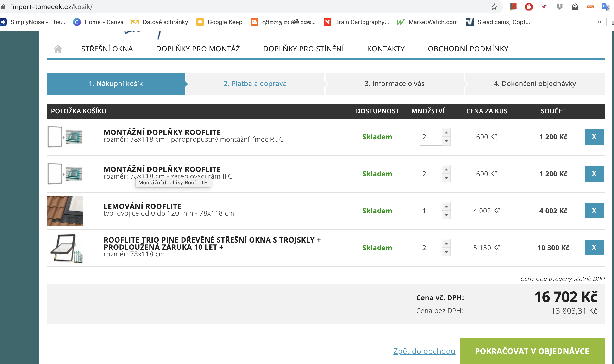This screenshot has width=614, height=364.
Task: Open the XML extension icon
Action: point(590,7)
